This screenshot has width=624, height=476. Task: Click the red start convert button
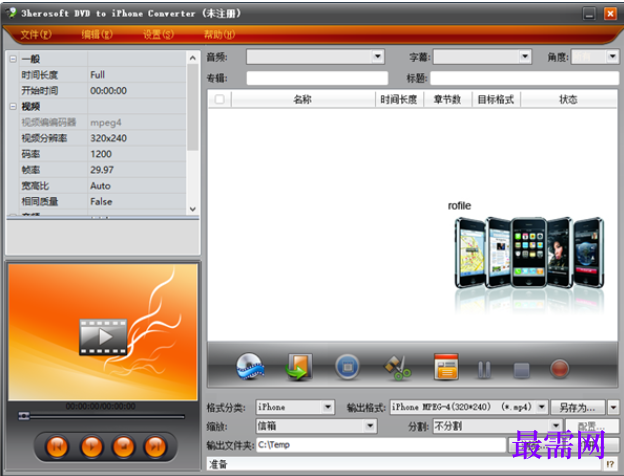[x=559, y=369]
